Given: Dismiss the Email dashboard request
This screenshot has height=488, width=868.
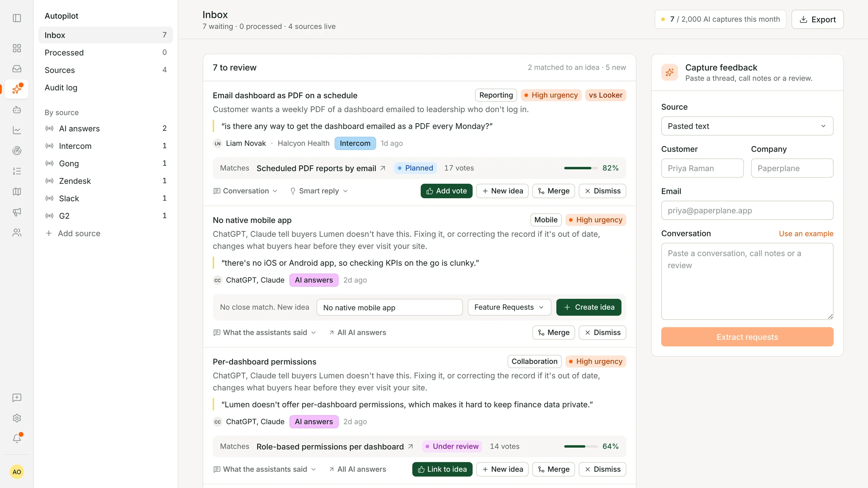Looking at the screenshot, I should 603,191.
